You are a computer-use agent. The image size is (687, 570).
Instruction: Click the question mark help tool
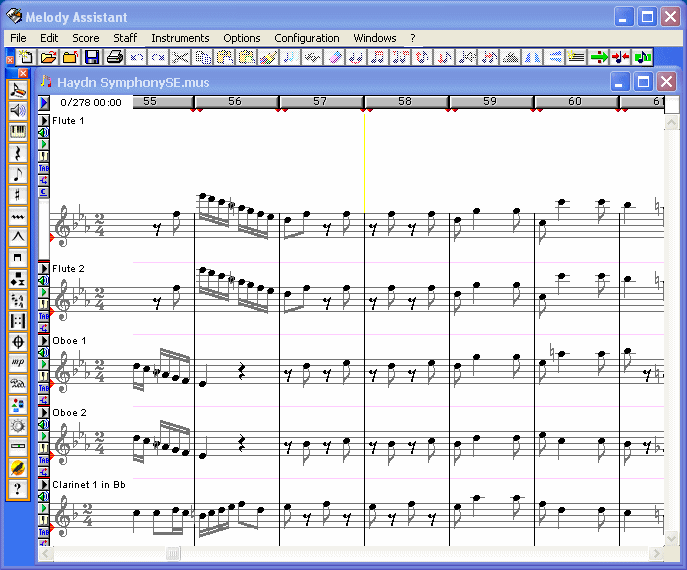click(18, 489)
